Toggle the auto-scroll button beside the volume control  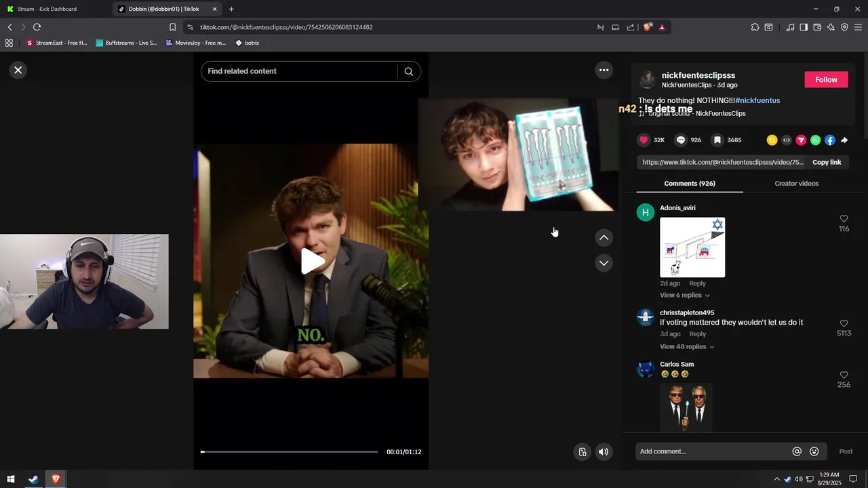point(582,451)
